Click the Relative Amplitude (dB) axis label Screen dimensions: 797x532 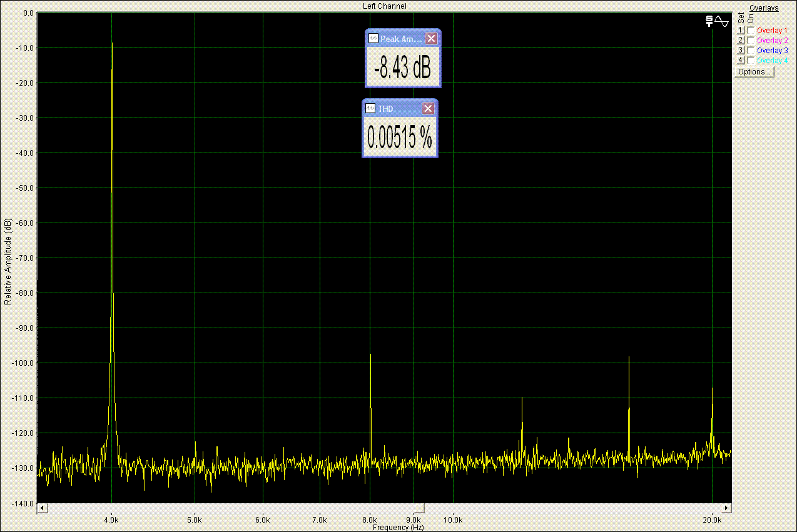click(x=8, y=262)
